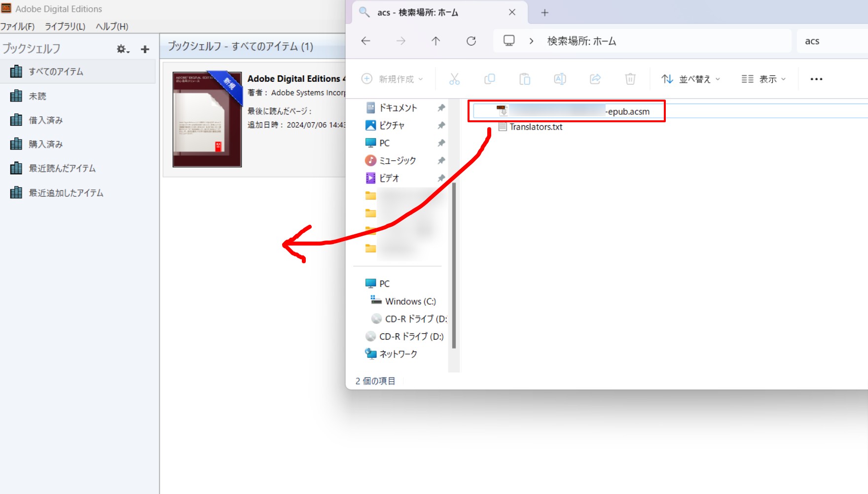Click the Adobe Digital Editions book title

coord(296,78)
